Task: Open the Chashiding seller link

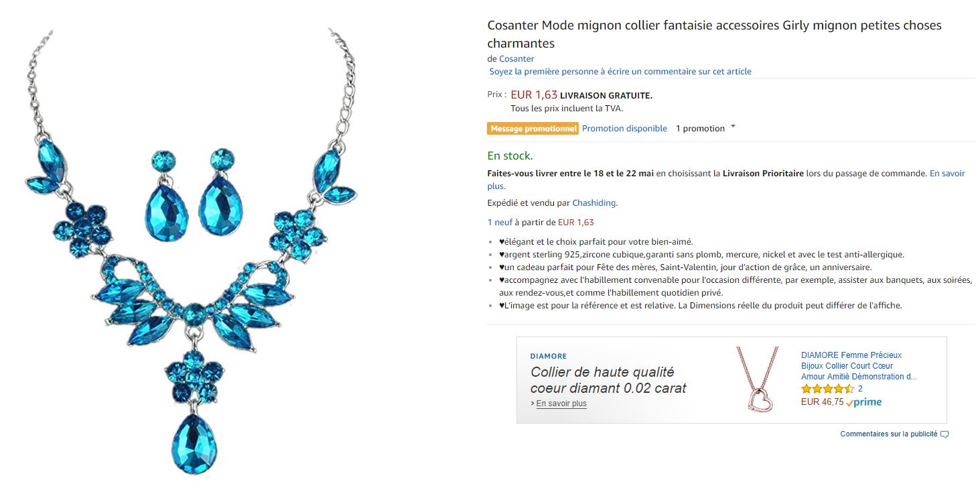Action: 594,203
